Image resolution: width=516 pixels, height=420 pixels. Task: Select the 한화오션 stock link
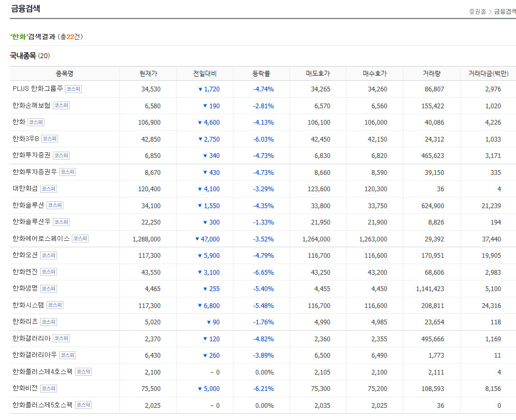tap(25, 255)
